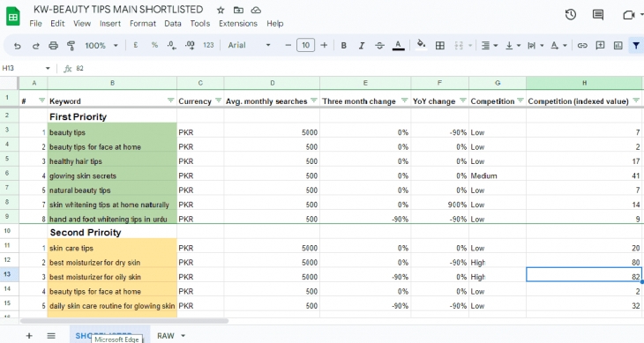Open the RAW tab dropdown arrow
The height and width of the screenshot is (343, 644).
point(183,336)
